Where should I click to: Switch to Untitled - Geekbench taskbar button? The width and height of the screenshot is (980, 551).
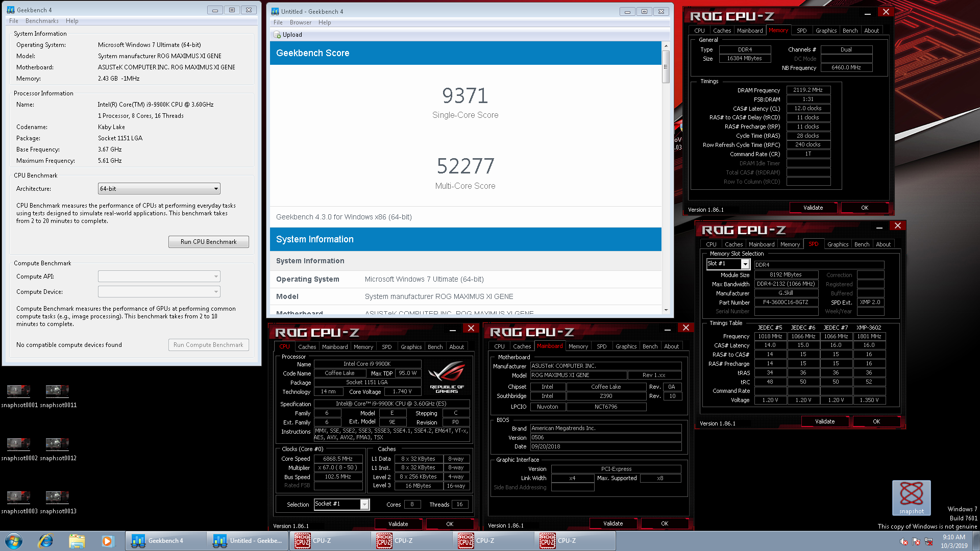click(x=248, y=541)
